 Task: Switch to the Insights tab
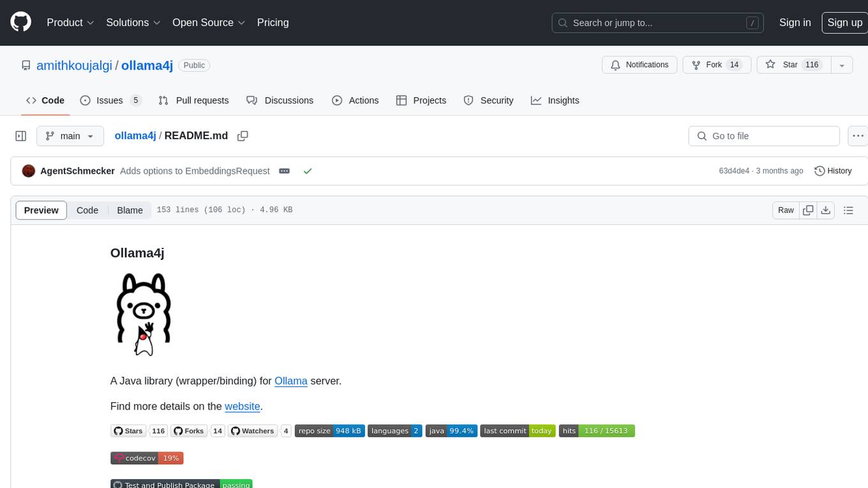click(555, 100)
